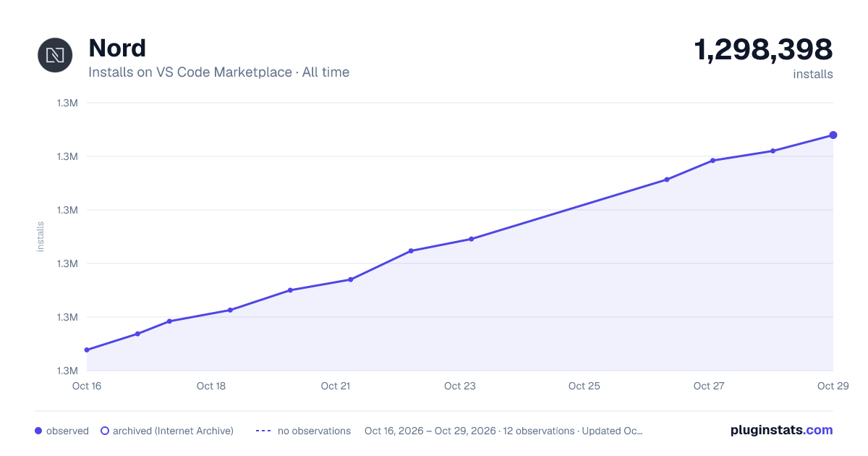The image size is (868, 456).
Task: Click the Nord title heading
Action: [117, 48]
